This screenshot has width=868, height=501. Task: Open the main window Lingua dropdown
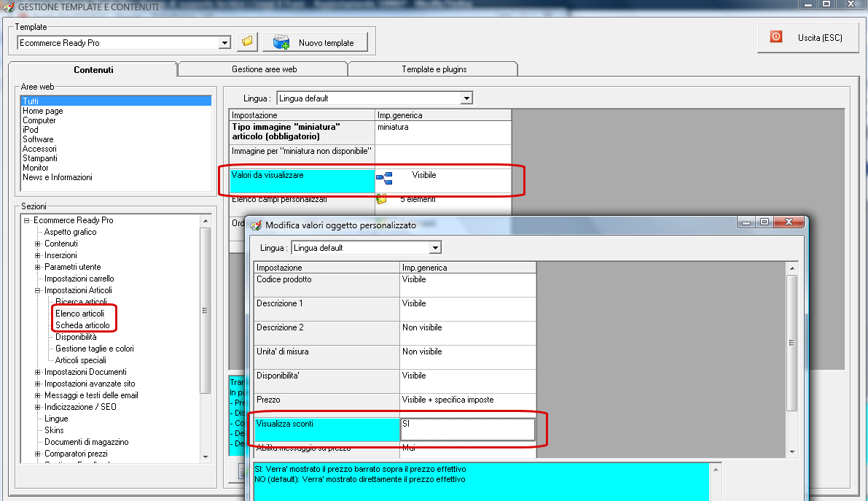pyautogui.click(x=466, y=98)
